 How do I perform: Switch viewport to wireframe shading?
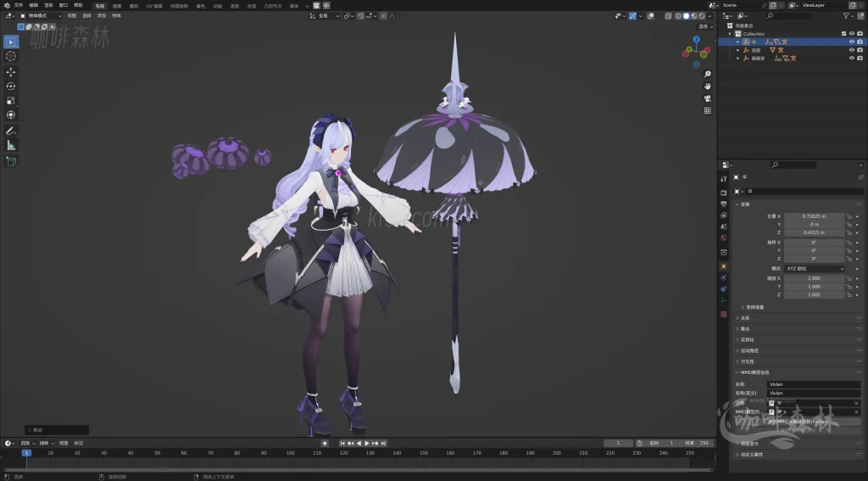[x=678, y=16]
